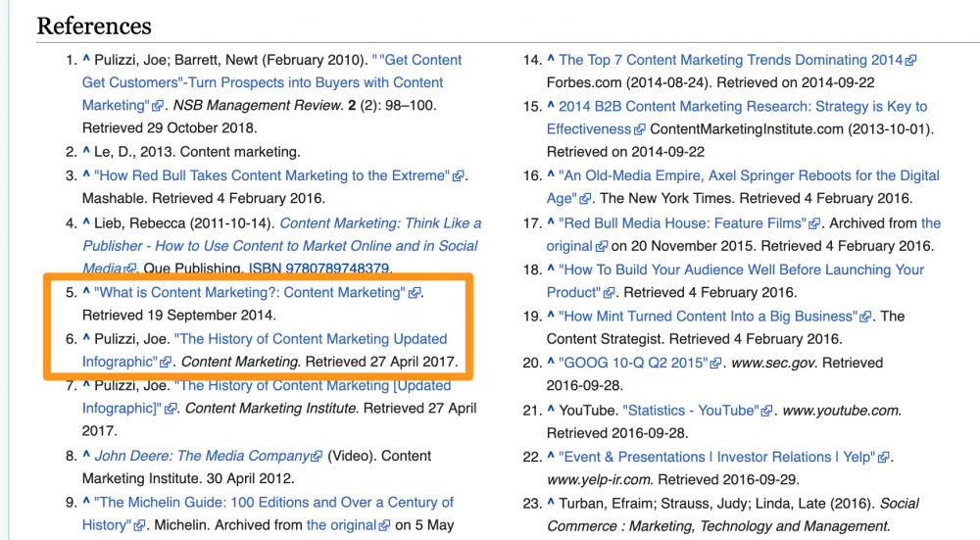Open "An Old-Media Empire, Axel Springer Reboots" article
Screen dimensions: 980x540
749,176
